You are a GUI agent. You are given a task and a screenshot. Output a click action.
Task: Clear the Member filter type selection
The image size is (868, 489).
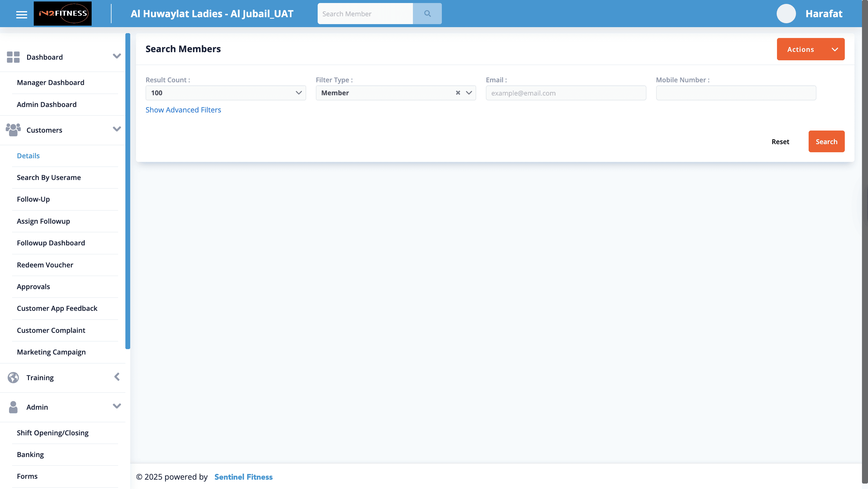(x=458, y=93)
